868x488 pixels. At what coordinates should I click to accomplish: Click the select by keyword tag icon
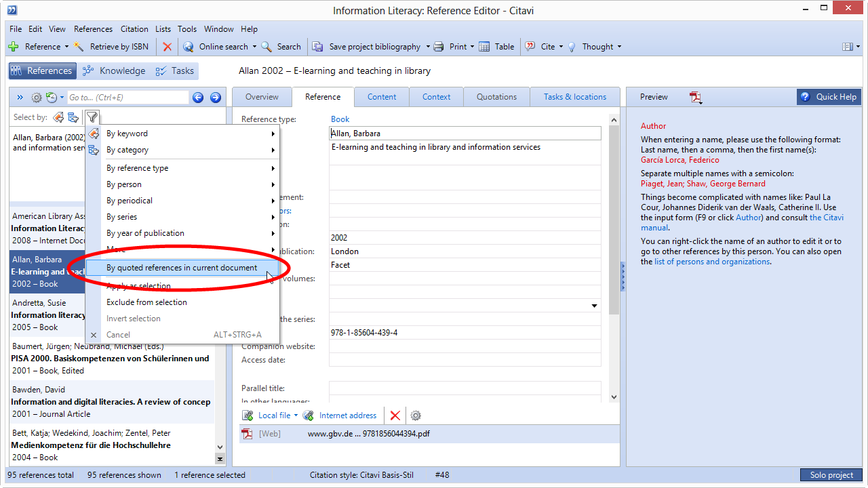[x=58, y=117]
